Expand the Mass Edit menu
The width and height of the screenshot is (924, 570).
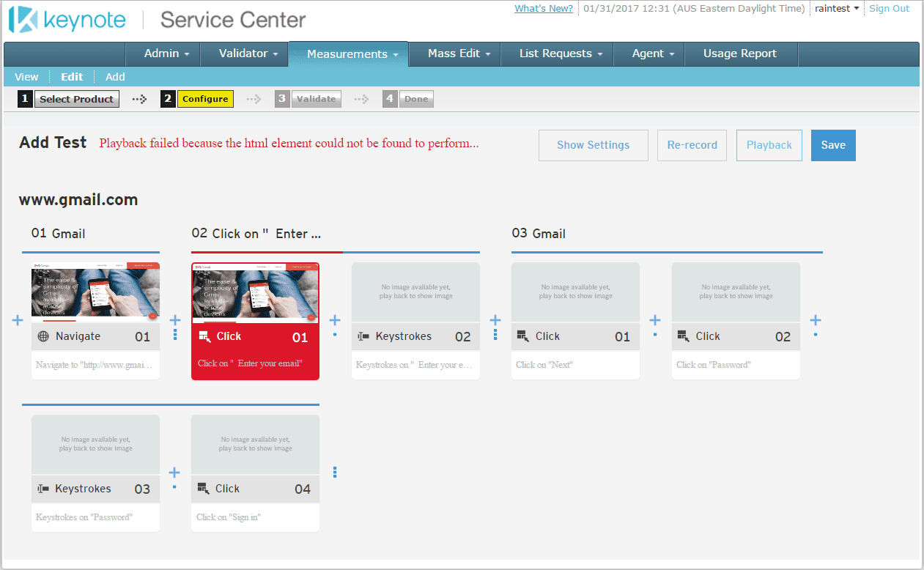click(459, 53)
